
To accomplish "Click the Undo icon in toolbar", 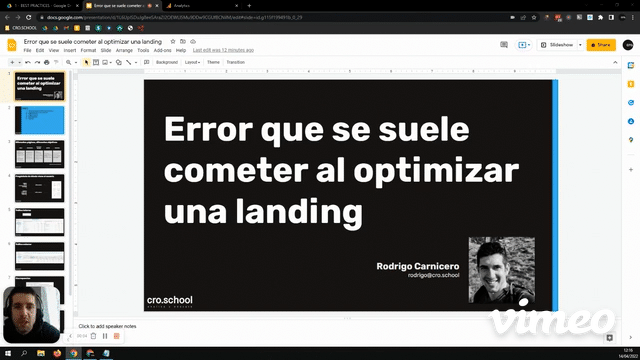I will pos(28,62).
